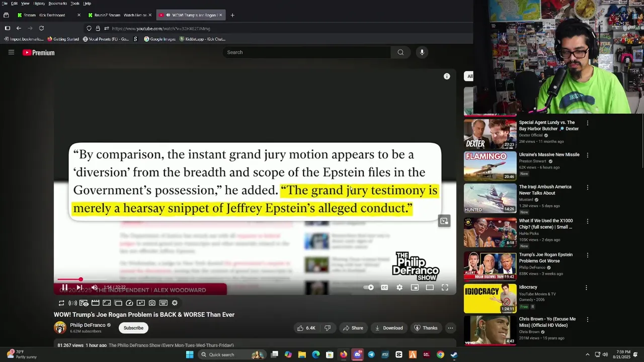The width and height of the screenshot is (644, 362).
Task: Open the Tools menu
Action: (x=74, y=4)
